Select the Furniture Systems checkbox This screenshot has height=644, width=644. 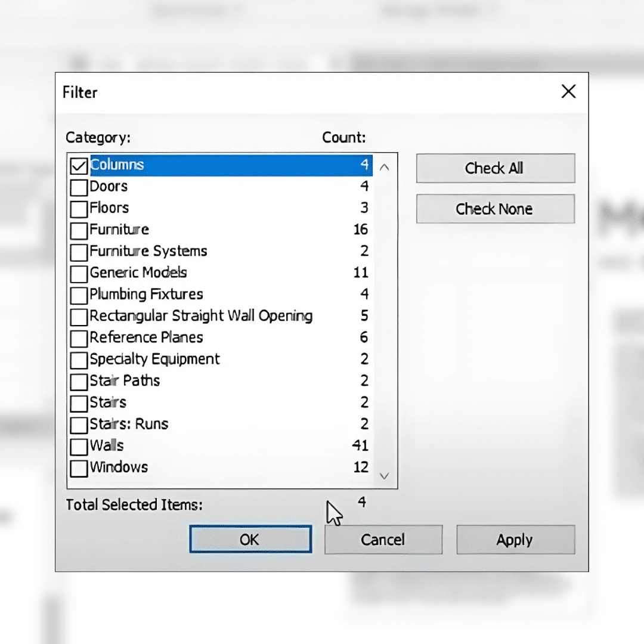point(79,252)
